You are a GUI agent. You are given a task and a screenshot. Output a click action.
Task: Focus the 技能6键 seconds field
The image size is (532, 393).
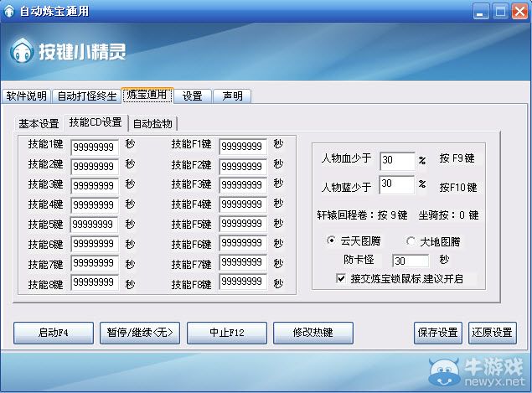[95, 244]
